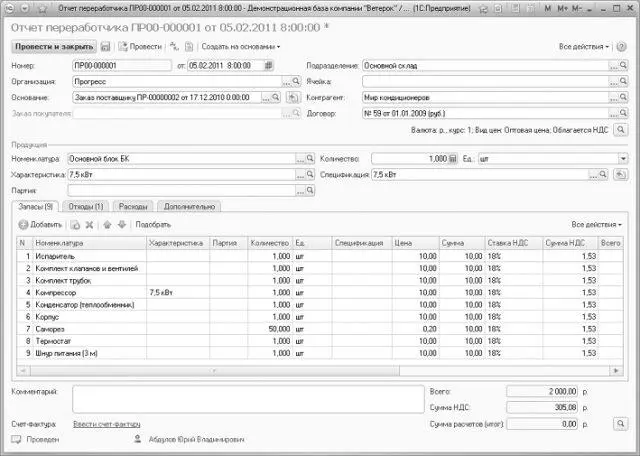This screenshot has width=640, height=456.
Task: Open table Все действия menu
Action: pos(596,225)
